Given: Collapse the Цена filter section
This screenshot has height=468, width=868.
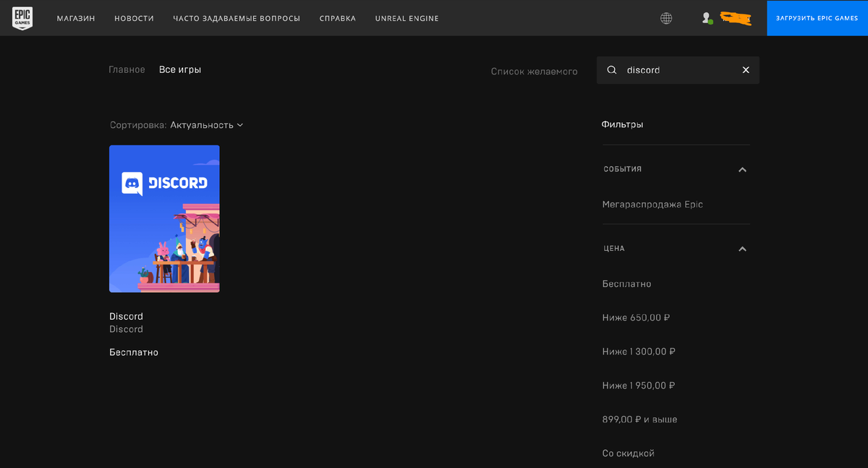Looking at the screenshot, I should [742, 249].
